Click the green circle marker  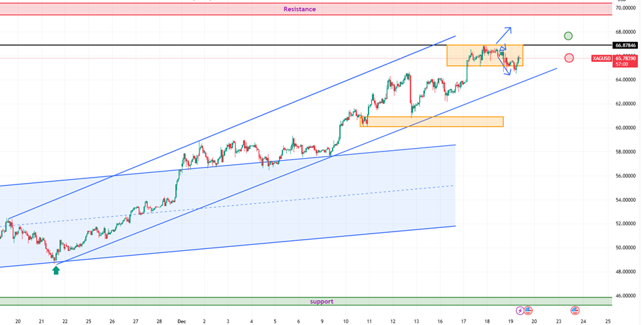(569, 36)
